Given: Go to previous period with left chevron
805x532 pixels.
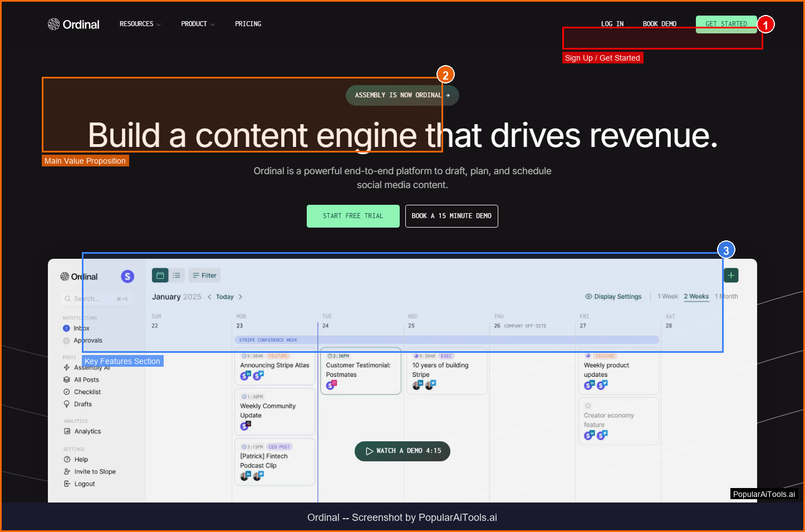Looking at the screenshot, I should pyautogui.click(x=209, y=297).
